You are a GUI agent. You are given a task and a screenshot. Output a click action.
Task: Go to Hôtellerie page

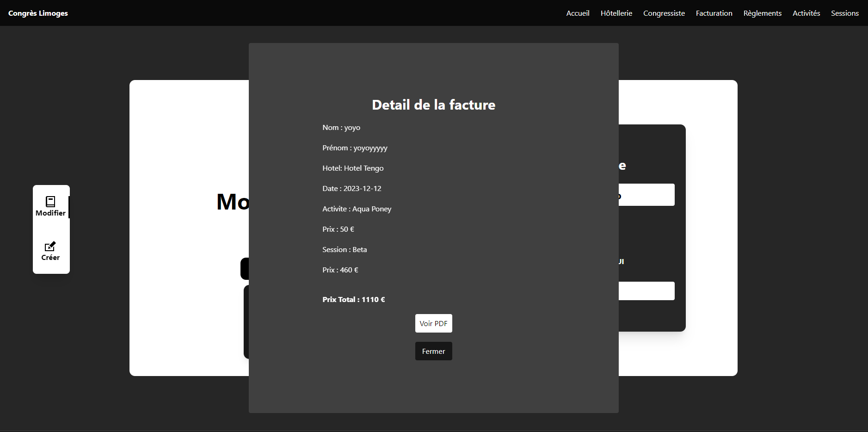pos(616,13)
